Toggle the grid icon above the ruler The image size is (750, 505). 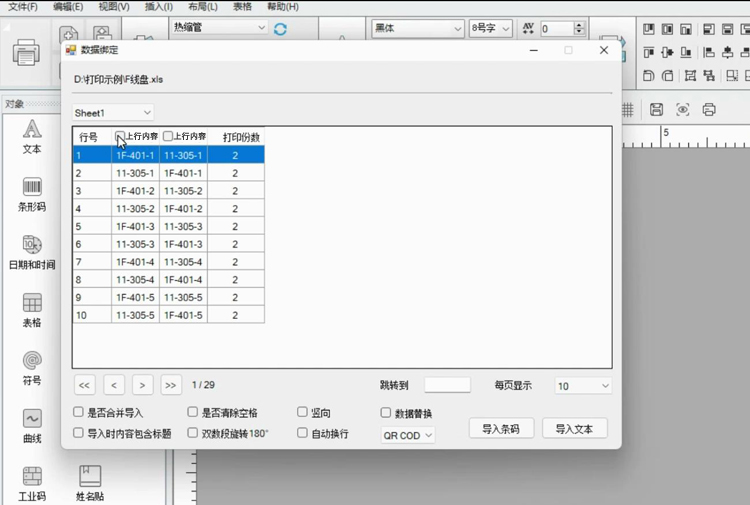[x=628, y=110]
